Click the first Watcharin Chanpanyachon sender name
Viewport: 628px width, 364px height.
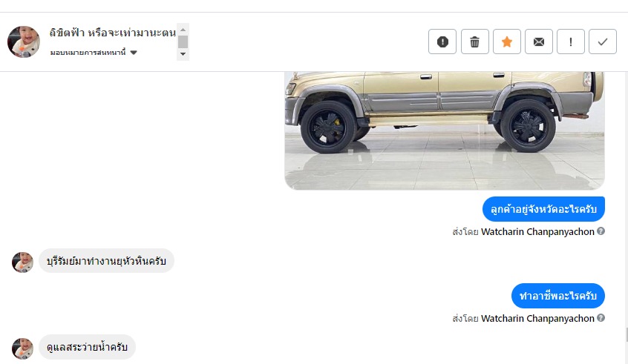(x=537, y=231)
